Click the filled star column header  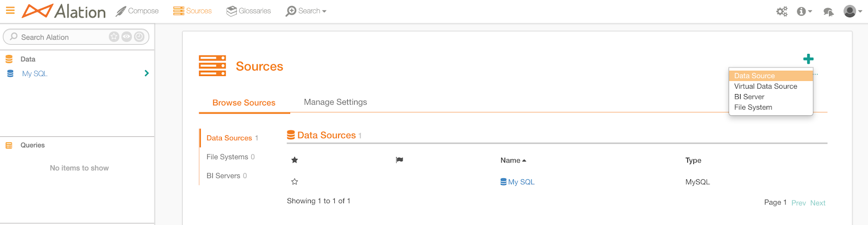tap(295, 160)
